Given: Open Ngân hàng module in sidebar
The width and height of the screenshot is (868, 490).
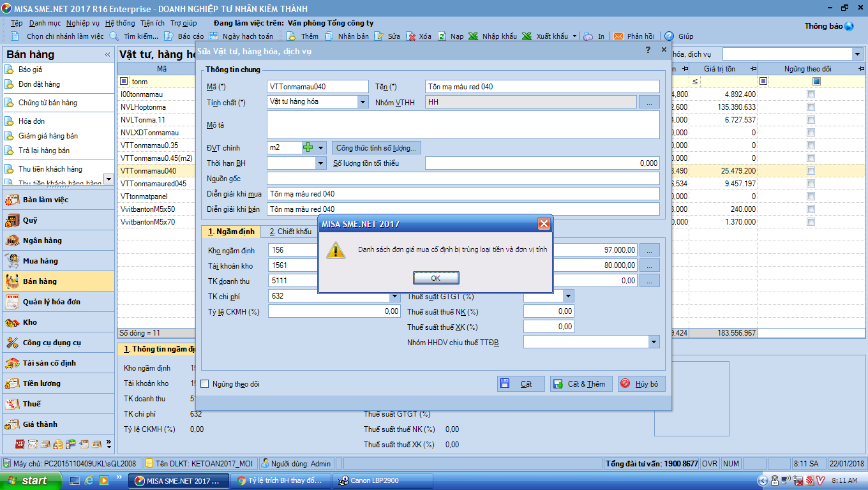Looking at the screenshot, I should (x=58, y=241).
